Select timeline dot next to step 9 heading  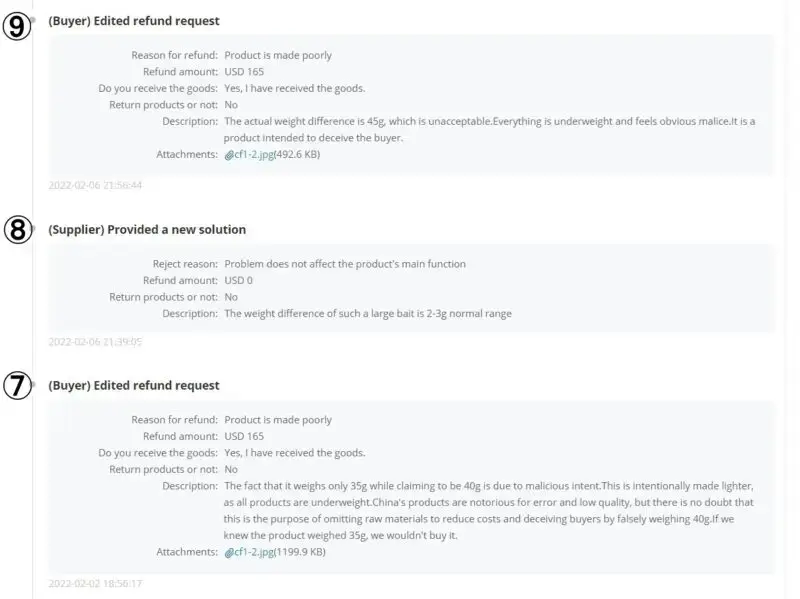(x=34, y=20)
